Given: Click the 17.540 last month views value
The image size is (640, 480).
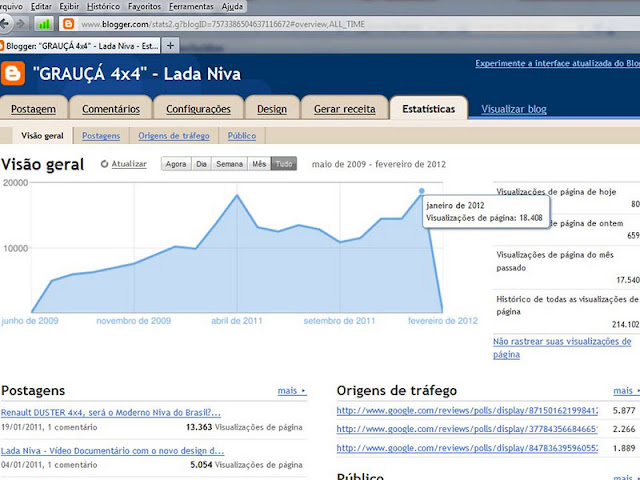Looking at the screenshot, I should point(628,280).
